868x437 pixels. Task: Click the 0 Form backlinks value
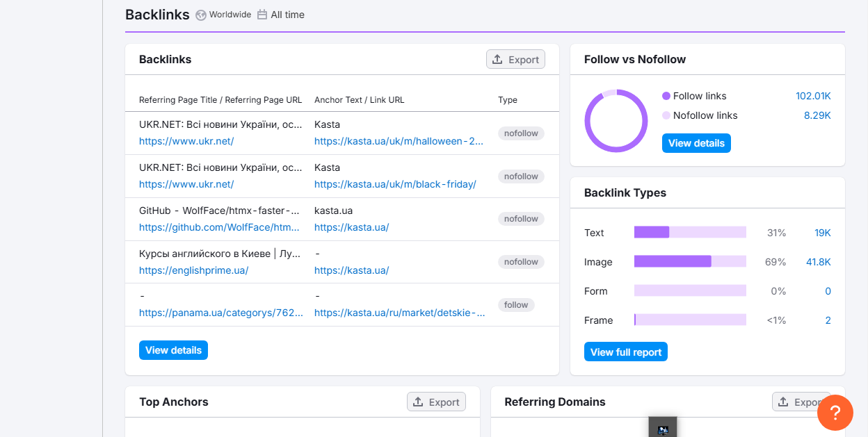point(828,291)
